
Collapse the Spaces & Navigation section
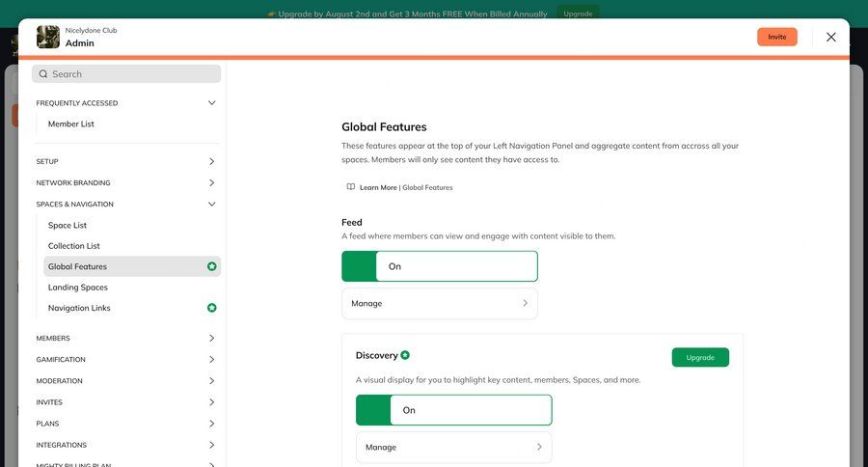point(211,204)
